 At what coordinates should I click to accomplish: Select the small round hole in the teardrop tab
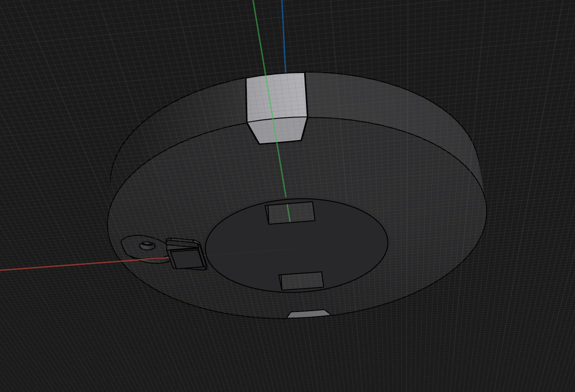[x=147, y=245]
